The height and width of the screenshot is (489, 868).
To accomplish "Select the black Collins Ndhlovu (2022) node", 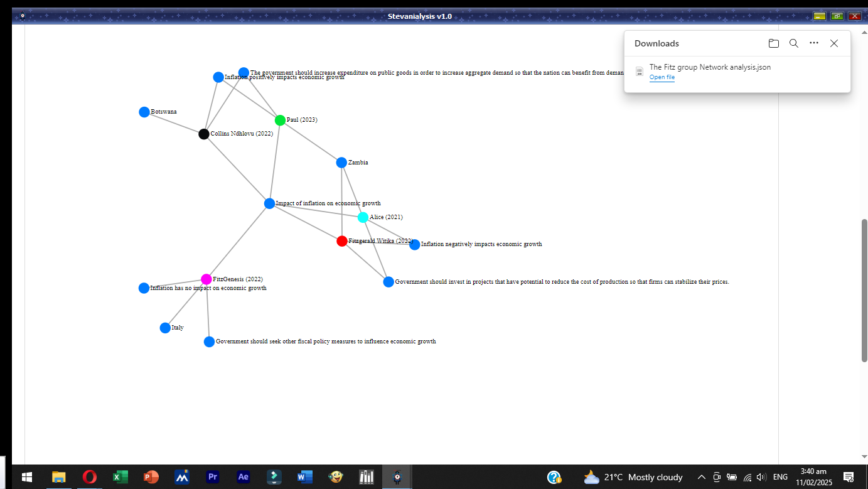I will pos(204,134).
